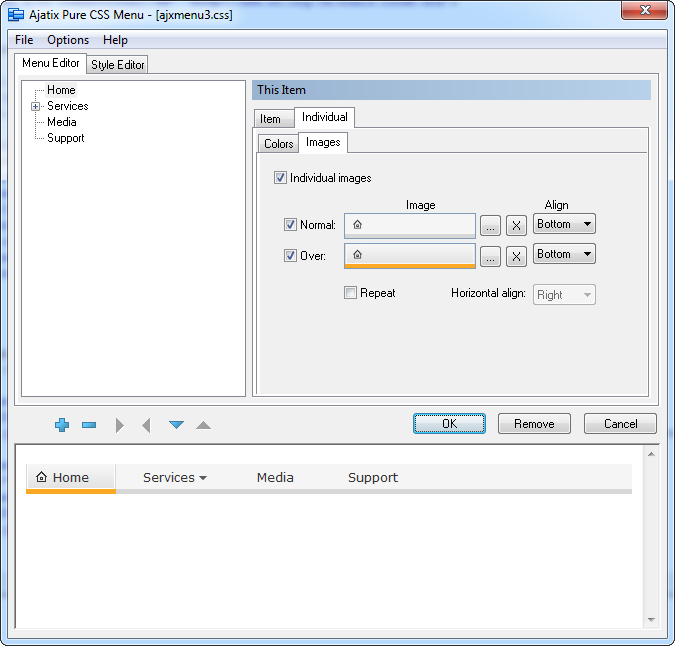675x646 pixels.
Task: Click the Normal image preview field
Action: 410,226
